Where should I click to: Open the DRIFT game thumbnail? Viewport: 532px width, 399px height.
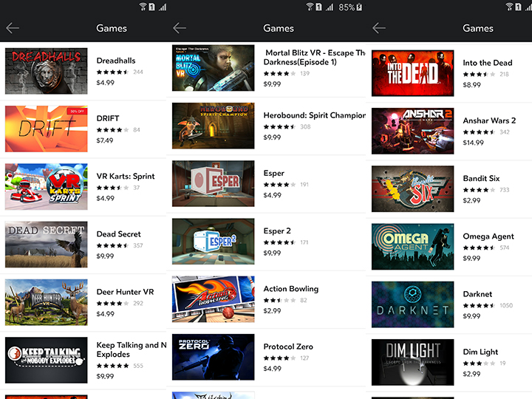pyautogui.click(x=46, y=129)
